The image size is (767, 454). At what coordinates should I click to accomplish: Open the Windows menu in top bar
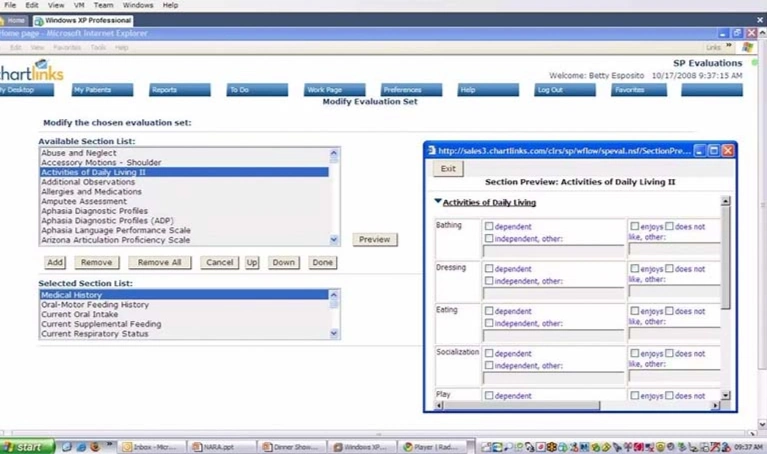[x=137, y=5]
